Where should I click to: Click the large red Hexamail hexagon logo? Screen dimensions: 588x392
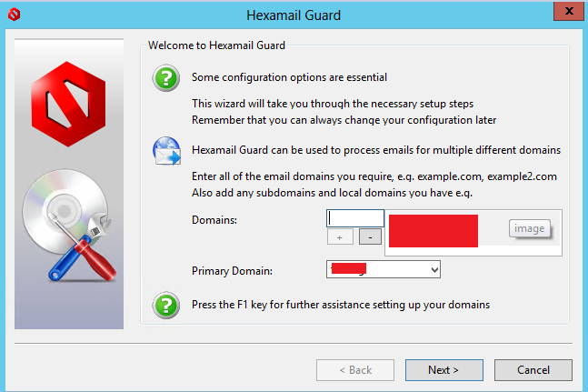click(68, 104)
